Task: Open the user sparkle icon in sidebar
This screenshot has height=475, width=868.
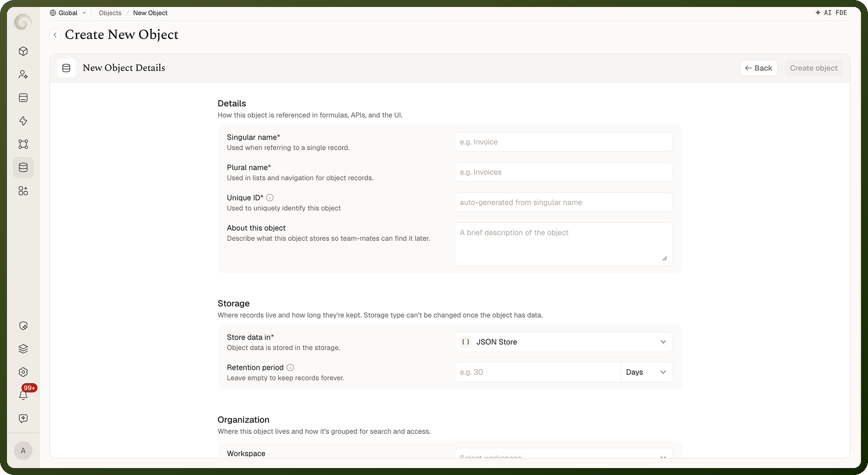Action: click(x=23, y=74)
